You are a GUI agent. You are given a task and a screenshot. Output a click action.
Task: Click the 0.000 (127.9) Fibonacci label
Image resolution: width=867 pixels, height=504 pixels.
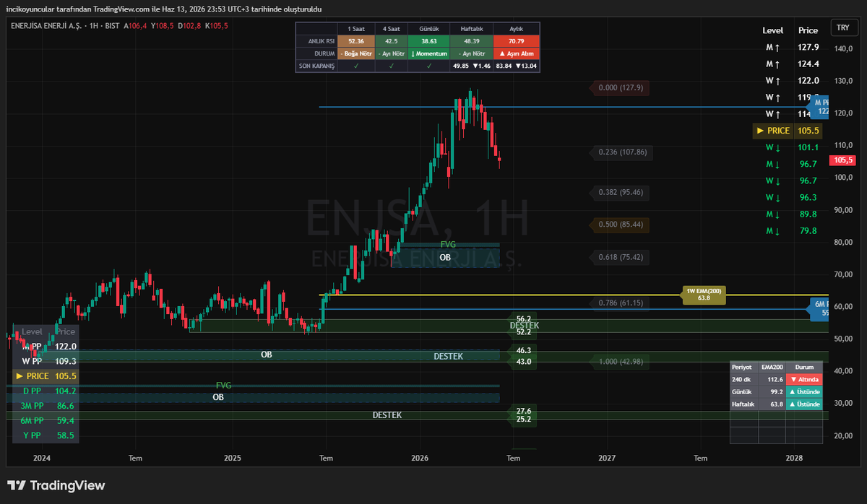[x=621, y=87]
